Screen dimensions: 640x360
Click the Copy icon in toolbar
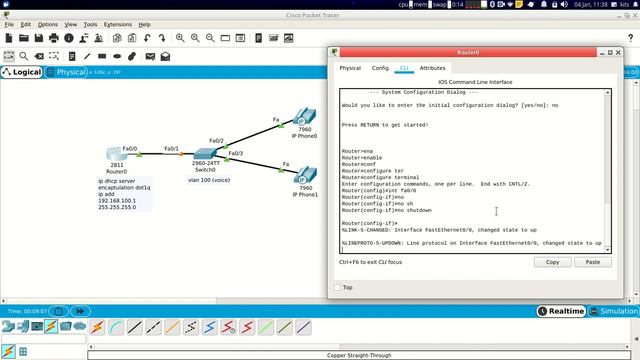pyautogui.click(x=117, y=38)
